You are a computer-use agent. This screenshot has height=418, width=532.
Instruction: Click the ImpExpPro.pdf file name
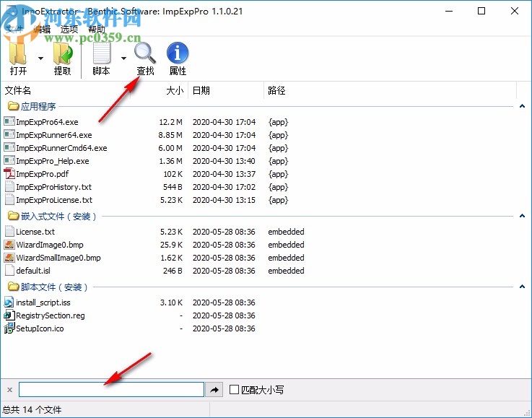pyautogui.click(x=43, y=174)
